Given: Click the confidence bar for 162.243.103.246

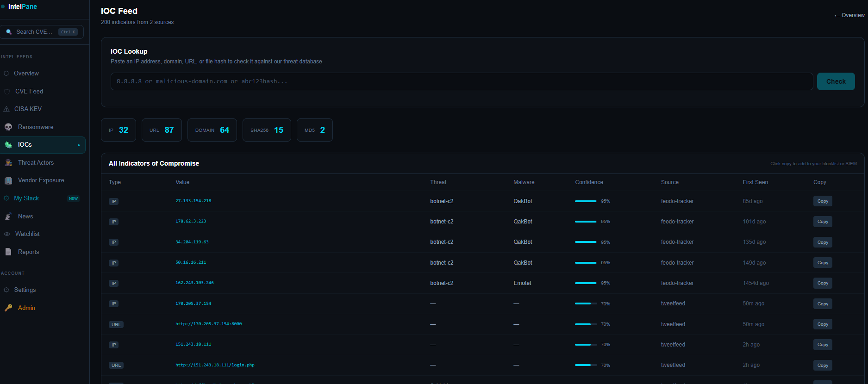Looking at the screenshot, I should (586, 283).
